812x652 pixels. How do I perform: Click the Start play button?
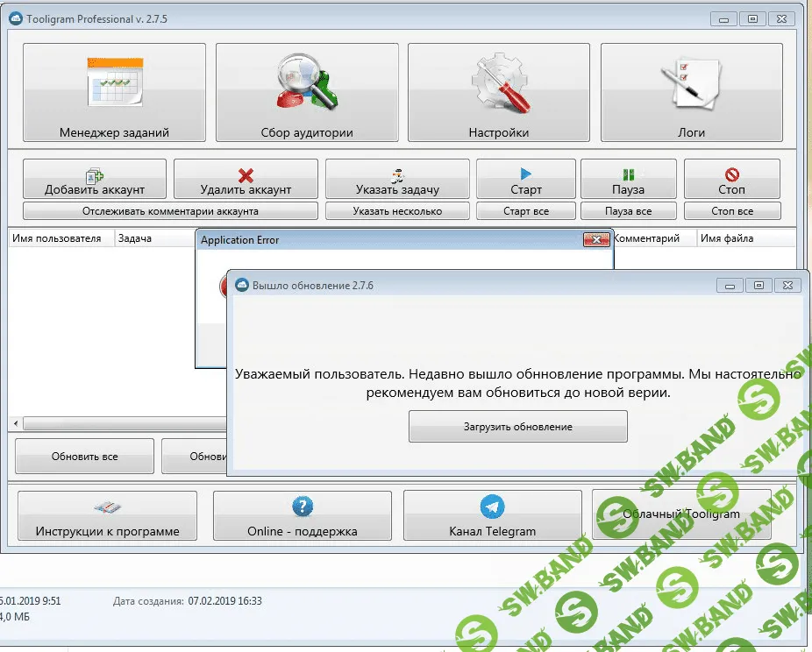point(526,180)
